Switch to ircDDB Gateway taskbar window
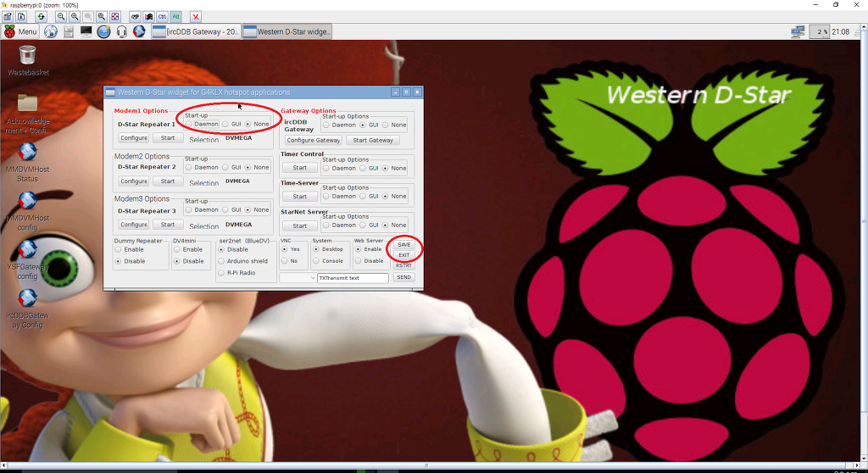 click(196, 31)
